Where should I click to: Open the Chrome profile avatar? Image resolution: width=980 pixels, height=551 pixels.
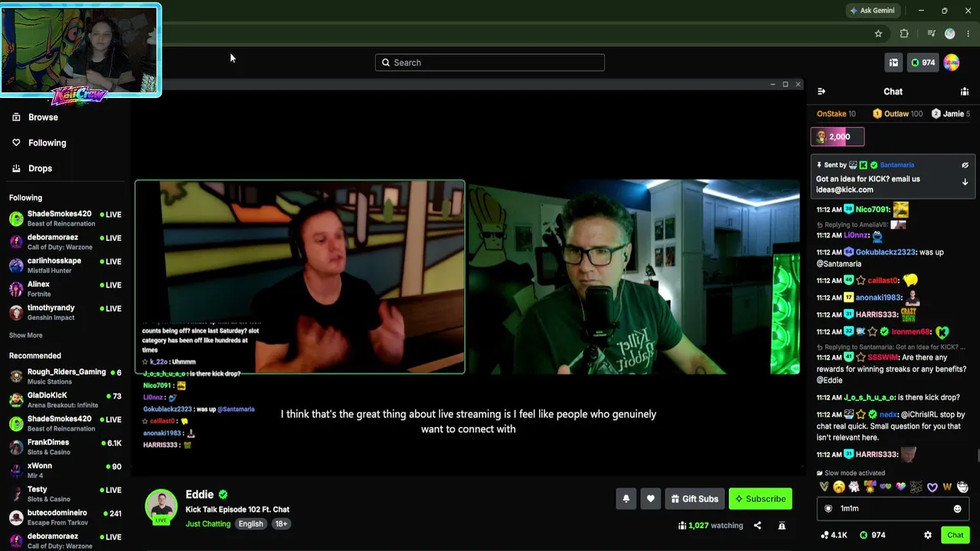pyautogui.click(x=950, y=34)
